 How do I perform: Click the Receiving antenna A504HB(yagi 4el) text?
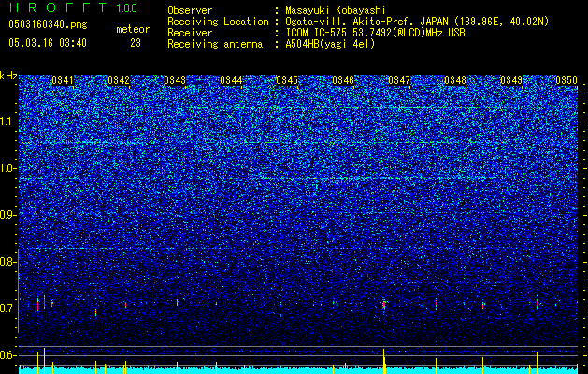coord(330,44)
